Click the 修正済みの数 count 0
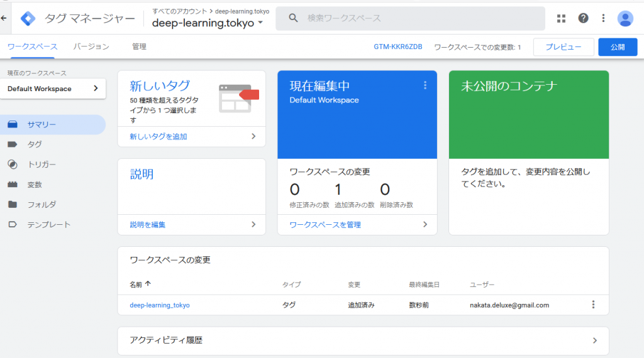 pos(294,190)
